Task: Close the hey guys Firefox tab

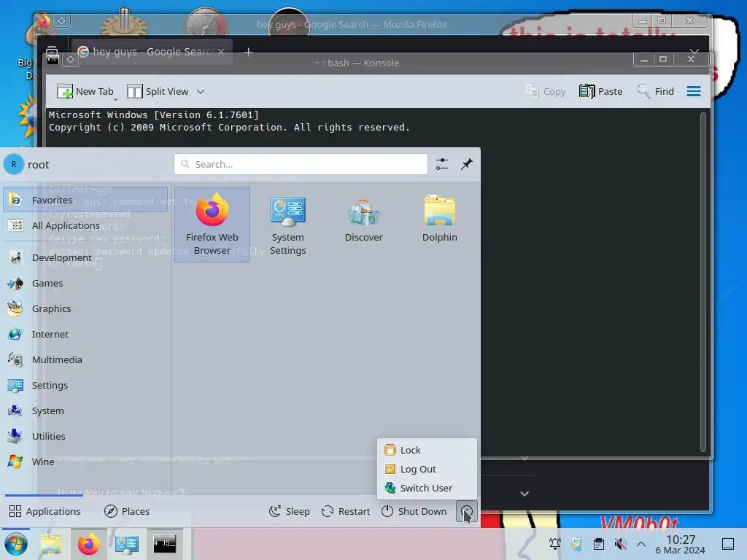Action: coord(221,52)
